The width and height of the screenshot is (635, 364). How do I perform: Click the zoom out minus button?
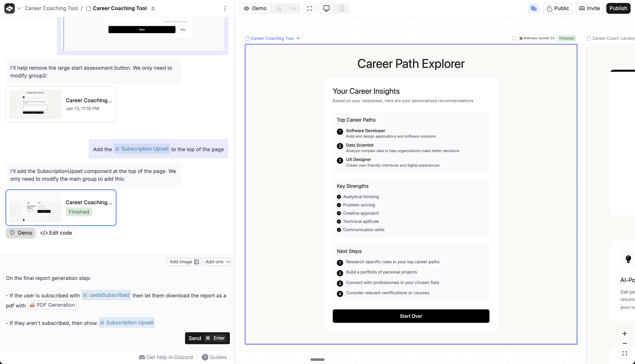625,343
